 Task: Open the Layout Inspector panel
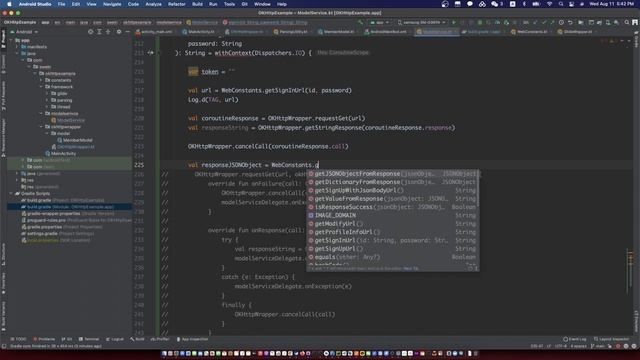pos(611,339)
